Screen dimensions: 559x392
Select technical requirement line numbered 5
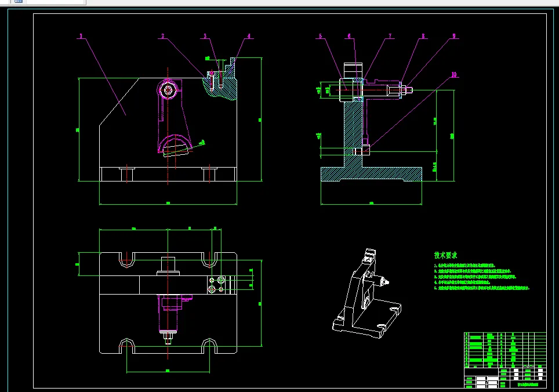[x=482, y=288]
